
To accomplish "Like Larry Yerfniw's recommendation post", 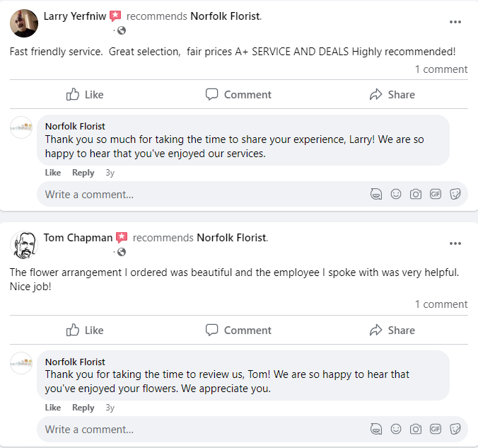I will point(85,95).
